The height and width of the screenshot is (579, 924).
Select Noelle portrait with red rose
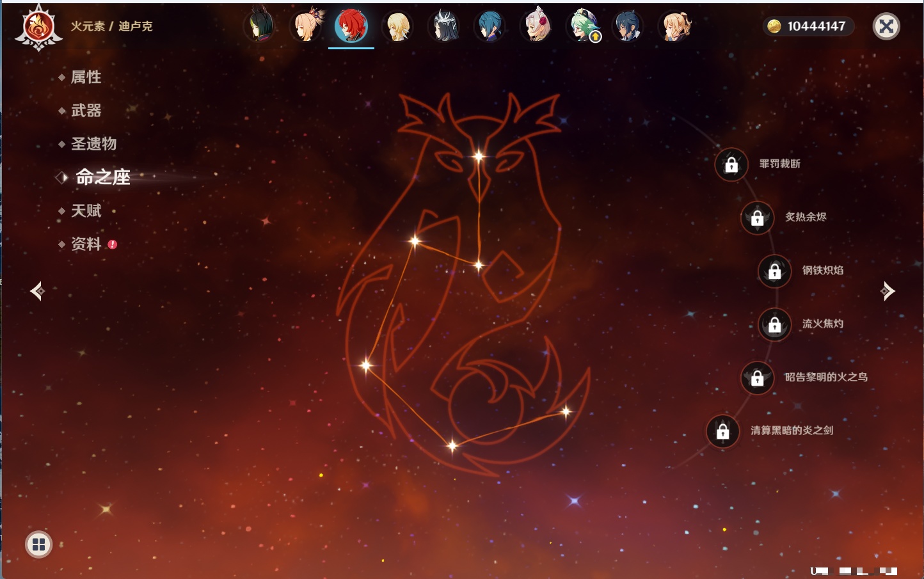pos(536,26)
